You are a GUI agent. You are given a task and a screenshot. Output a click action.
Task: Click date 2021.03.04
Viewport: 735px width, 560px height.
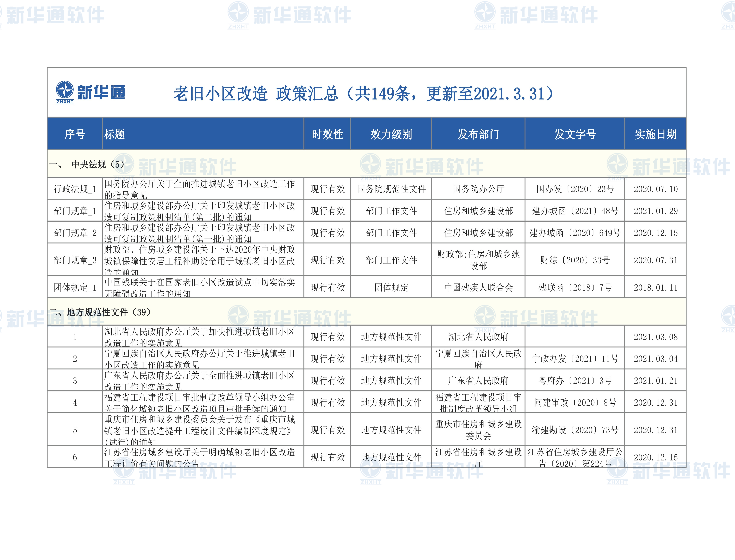[x=656, y=359]
